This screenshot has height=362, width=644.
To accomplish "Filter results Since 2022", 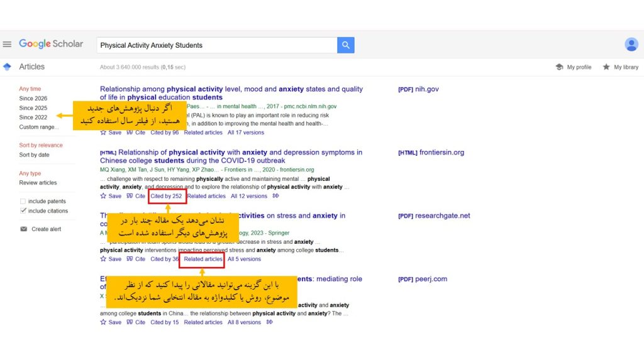I will coord(33,118).
